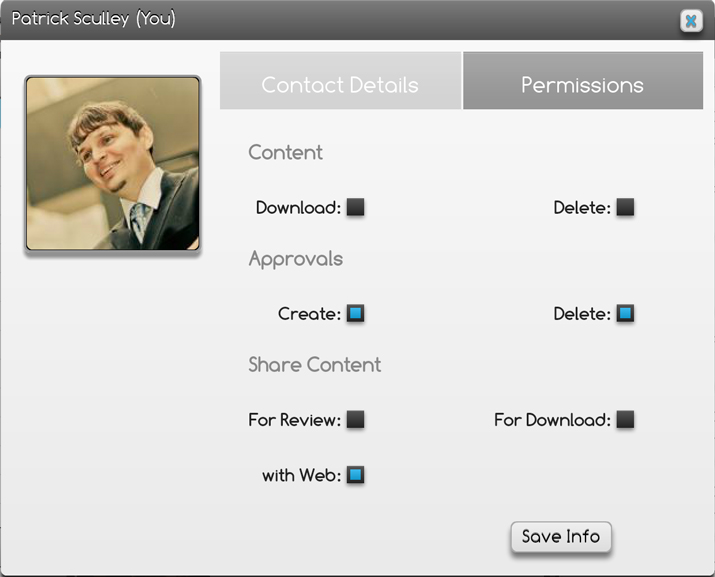The height and width of the screenshot is (577, 715).
Task: Tick the Delete checkbox under Content
Action: point(625,207)
